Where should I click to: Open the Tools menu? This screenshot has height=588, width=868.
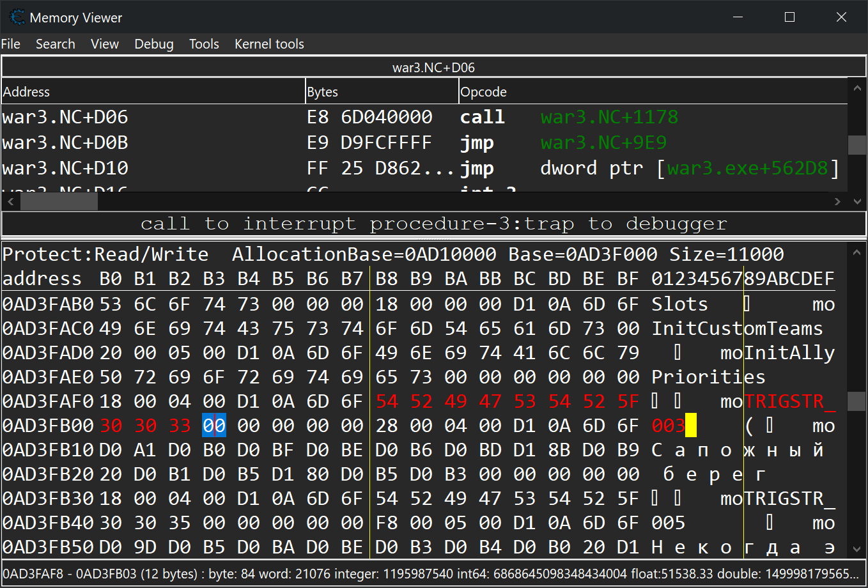204,44
